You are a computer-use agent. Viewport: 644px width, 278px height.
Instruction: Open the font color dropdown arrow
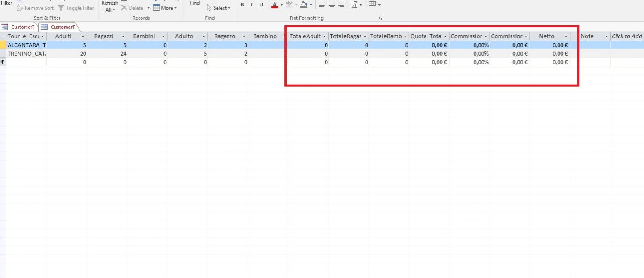point(281,5)
